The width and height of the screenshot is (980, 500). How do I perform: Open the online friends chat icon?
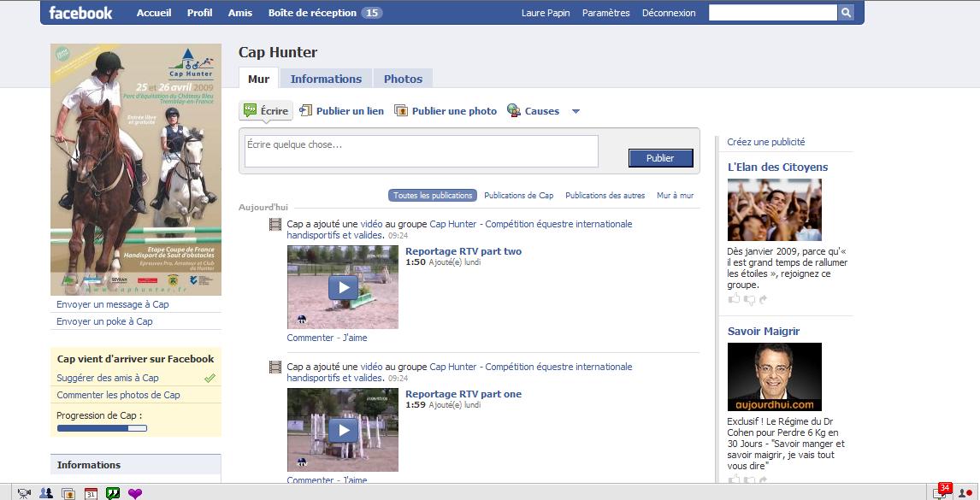965,493
